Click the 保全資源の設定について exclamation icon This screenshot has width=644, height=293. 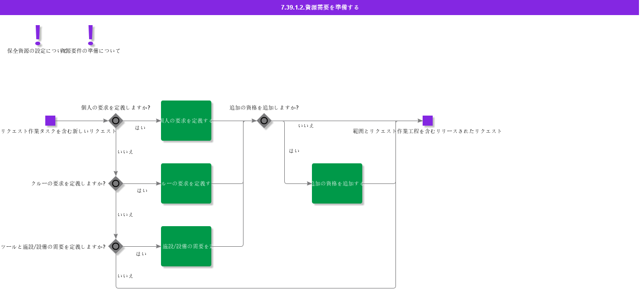pyautogui.click(x=37, y=34)
